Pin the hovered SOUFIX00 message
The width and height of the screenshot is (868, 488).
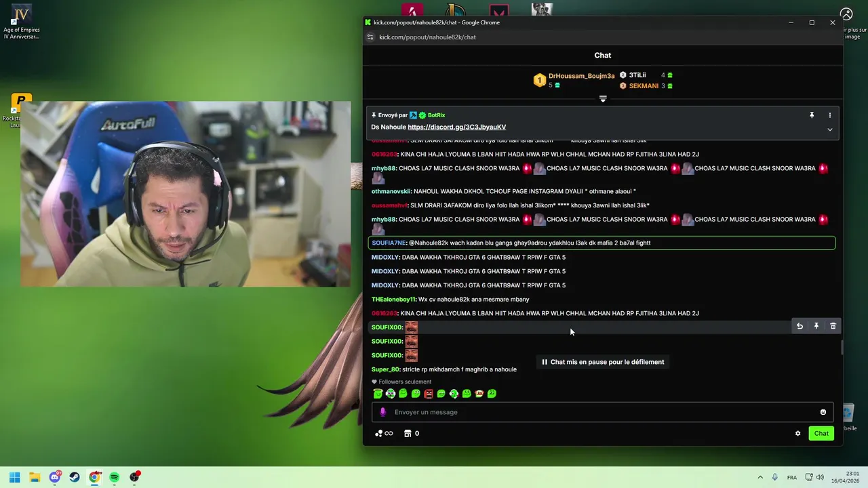coord(816,326)
